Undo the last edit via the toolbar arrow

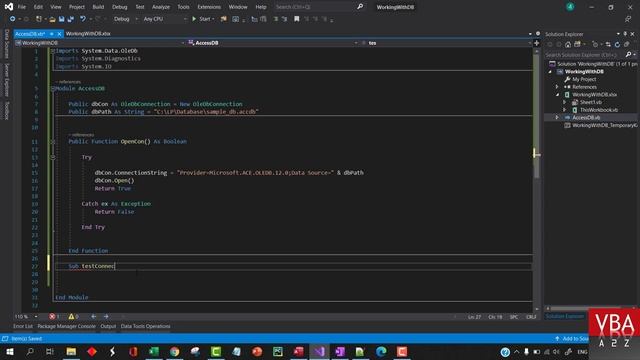(x=83, y=19)
